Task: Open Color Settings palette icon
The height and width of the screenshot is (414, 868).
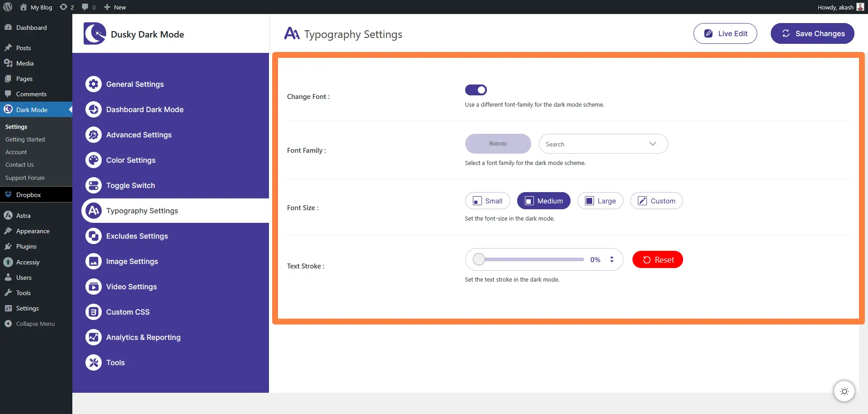Action: (94, 160)
